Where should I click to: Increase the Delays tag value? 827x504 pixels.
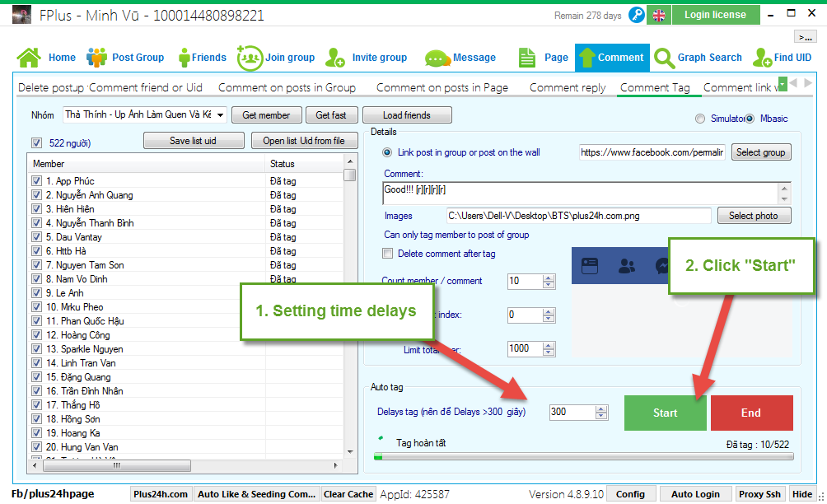pyautogui.click(x=601, y=409)
